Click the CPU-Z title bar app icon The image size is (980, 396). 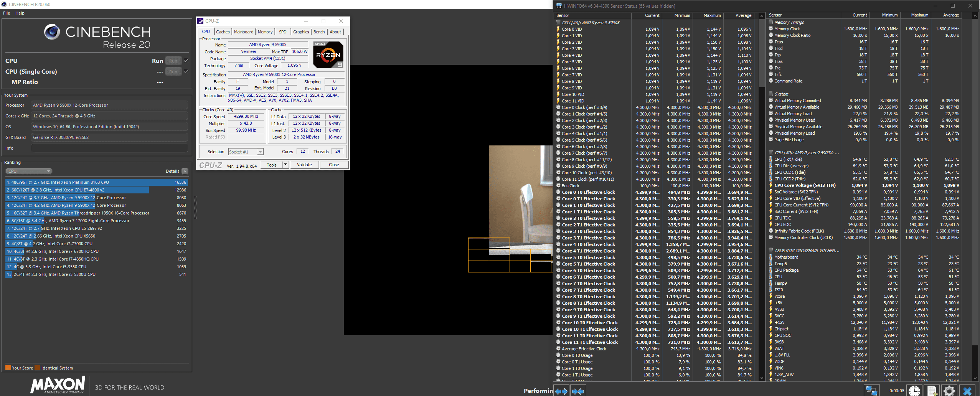[x=200, y=21]
